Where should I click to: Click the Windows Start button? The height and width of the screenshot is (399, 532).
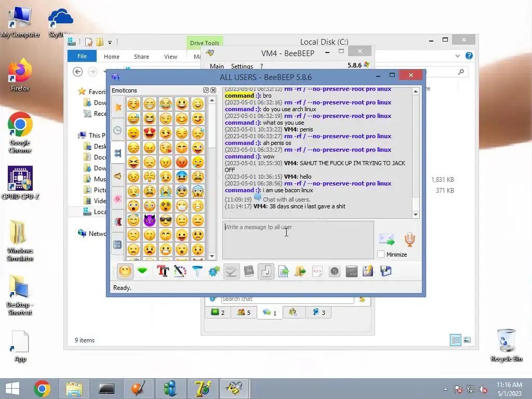[12, 389]
